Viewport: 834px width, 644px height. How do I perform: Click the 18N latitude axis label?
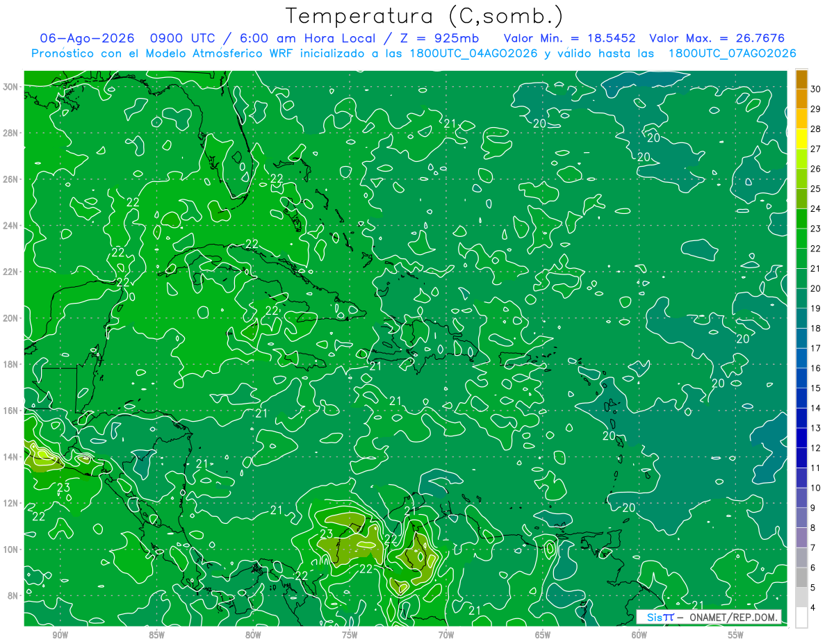(10, 364)
